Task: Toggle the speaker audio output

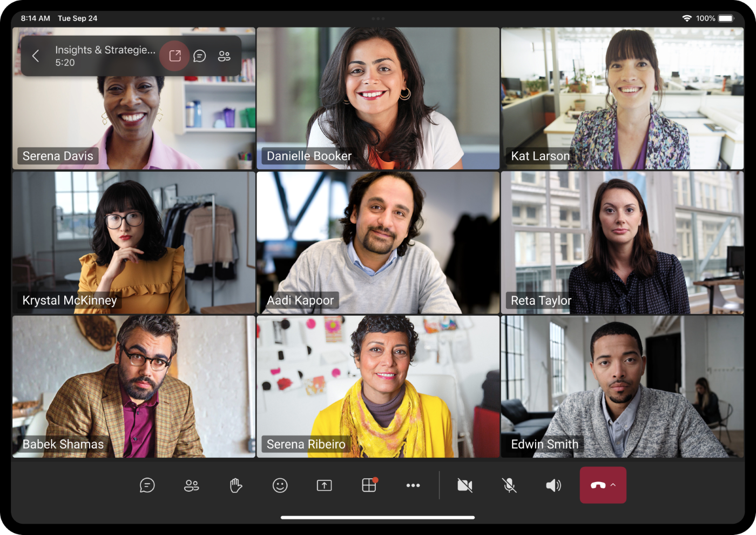Action: [553, 485]
